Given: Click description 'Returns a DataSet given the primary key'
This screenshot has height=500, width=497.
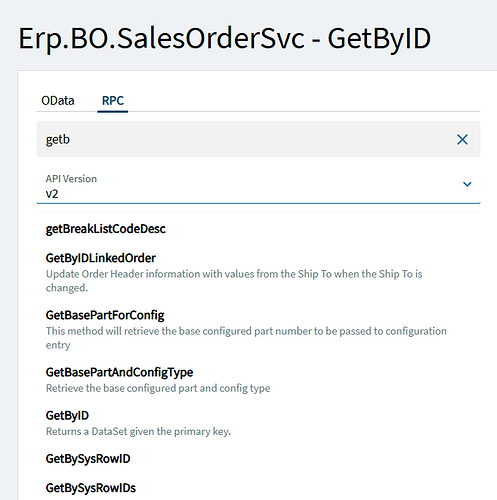Looking at the screenshot, I should 138,431.
